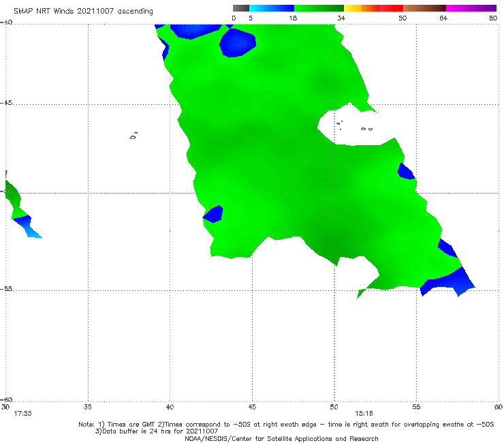Click the note line starting "Note: 1) Times are GMT"
The width and height of the screenshot is (504, 443).
point(286,425)
